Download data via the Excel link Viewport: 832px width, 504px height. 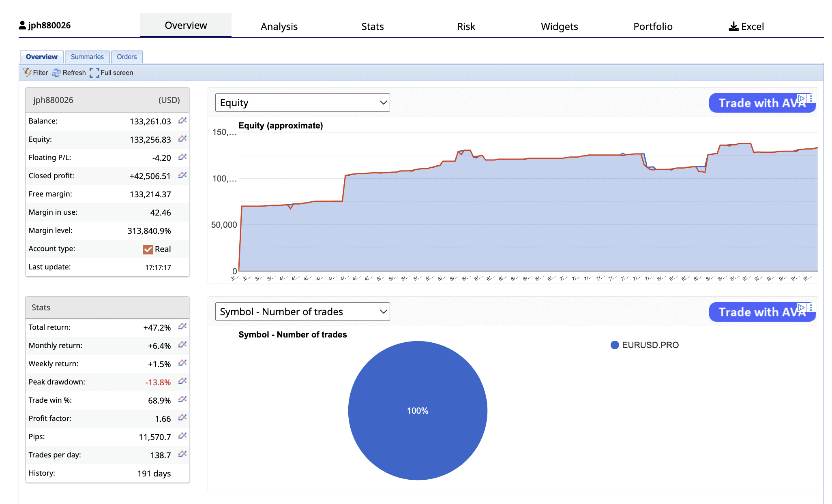(x=746, y=26)
